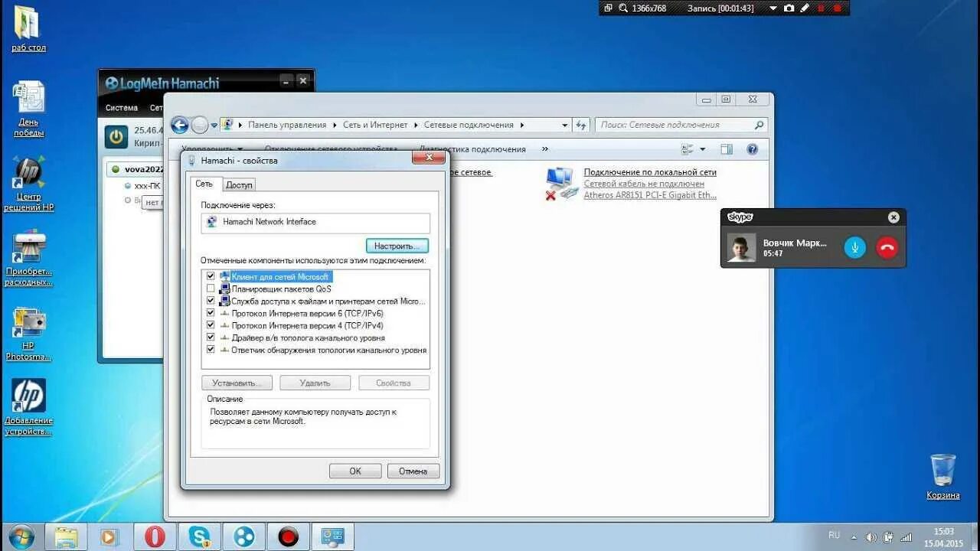Click the recorder camera screenshot icon

pyautogui.click(x=789, y=8)
